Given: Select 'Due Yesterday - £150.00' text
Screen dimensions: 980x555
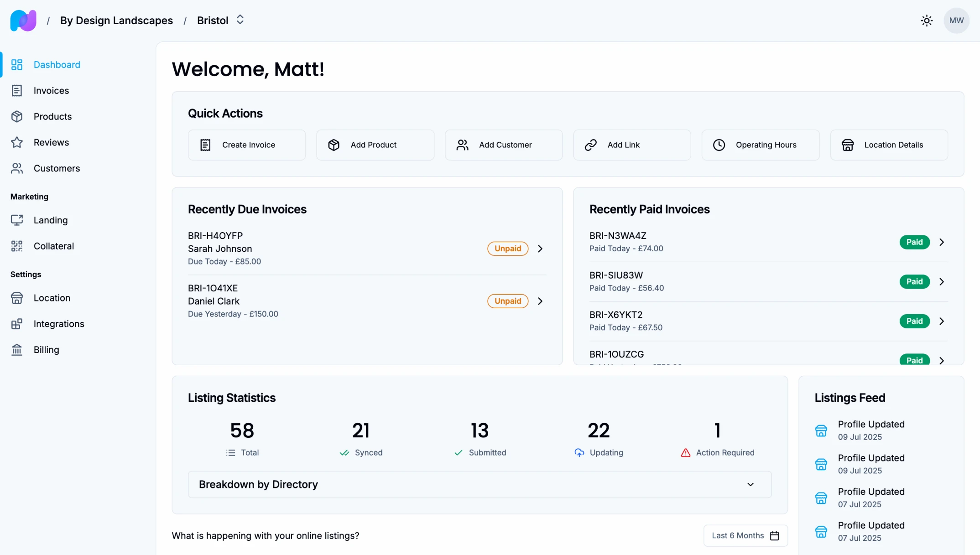Looking at the screenshot, I should pyautogui.click(x=233, y=314).
